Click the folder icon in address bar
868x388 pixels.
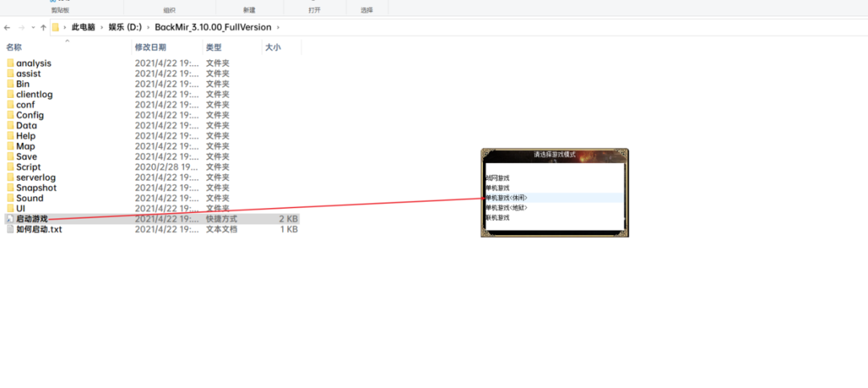[55, 27]
